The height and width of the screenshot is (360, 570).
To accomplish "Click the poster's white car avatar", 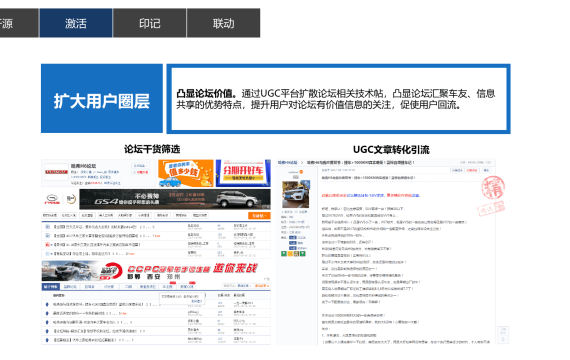I will coord(296,194).
